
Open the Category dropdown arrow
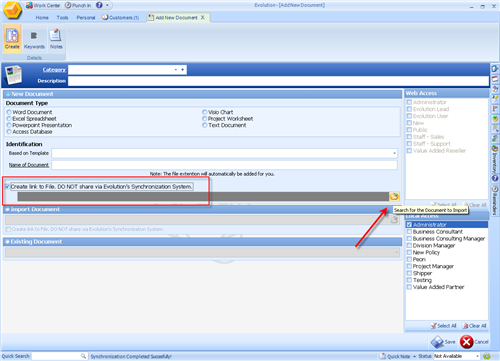[176, 70]
